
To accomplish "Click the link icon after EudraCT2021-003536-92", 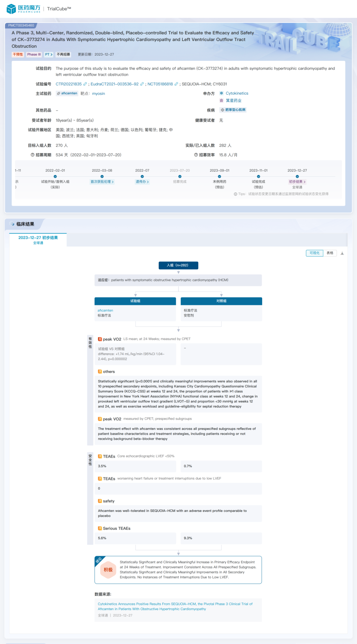I will click(x=142, y=84).
